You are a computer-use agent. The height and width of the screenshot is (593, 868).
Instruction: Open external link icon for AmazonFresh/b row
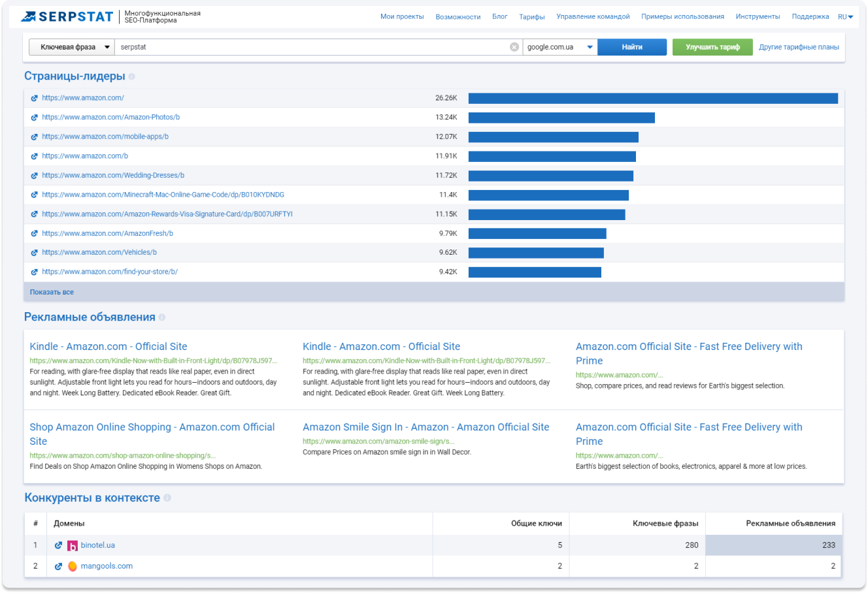34,233
